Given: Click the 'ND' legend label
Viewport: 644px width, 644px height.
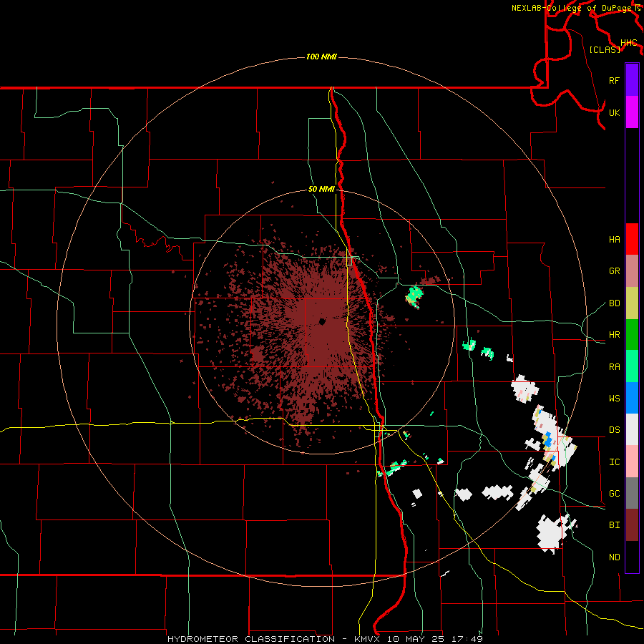Looking at the screenshot, I should pyautogui.click(x=614, y=557).
